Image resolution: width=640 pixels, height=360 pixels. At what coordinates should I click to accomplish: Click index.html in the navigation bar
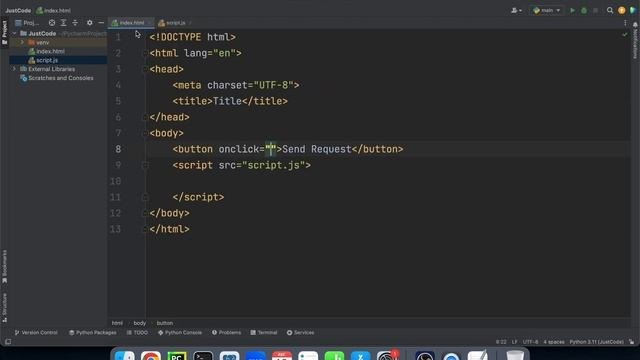[x=53, y=11]
